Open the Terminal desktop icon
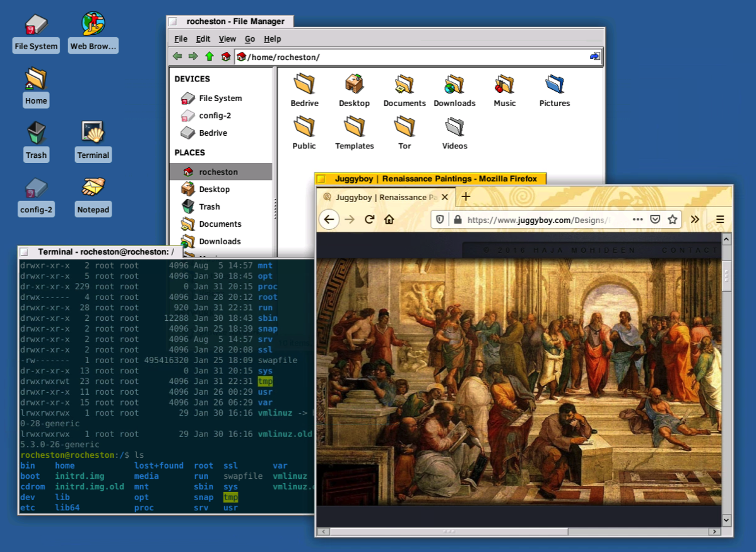Viewport: 756px width, 552px height. coord(93,134)
